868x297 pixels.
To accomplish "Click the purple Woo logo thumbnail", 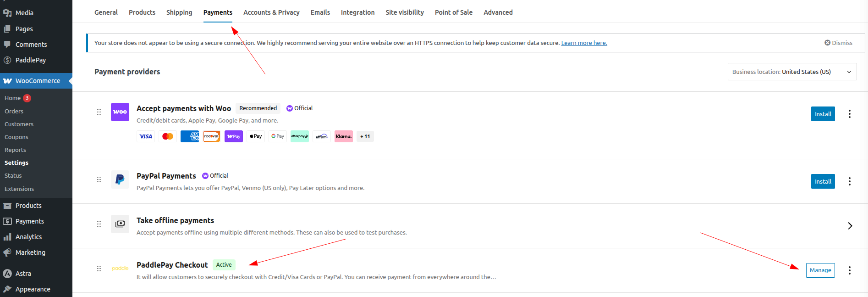I will click(120, 112).
